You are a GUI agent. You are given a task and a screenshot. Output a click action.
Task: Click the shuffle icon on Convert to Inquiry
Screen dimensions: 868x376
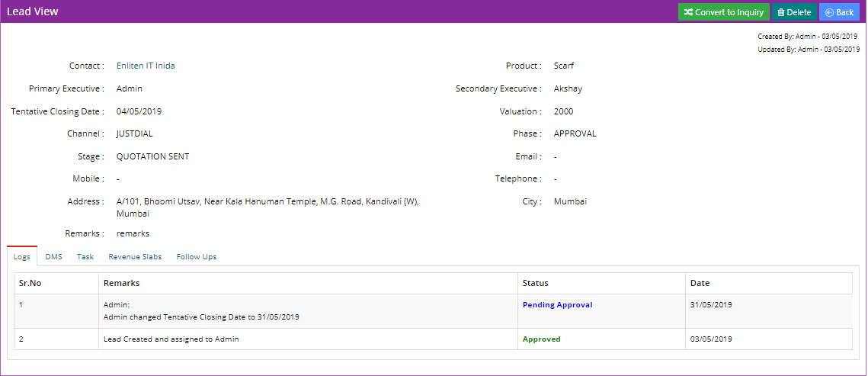point(688,12)
